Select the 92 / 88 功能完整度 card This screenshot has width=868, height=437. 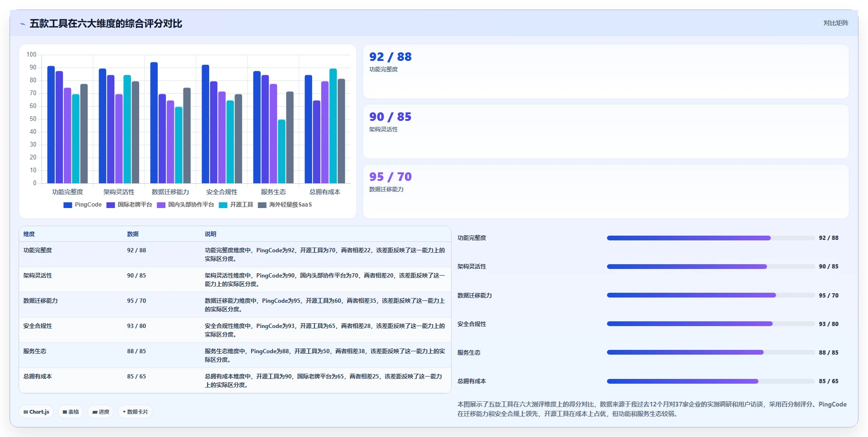pyautogui.click(x=606, y=71)
